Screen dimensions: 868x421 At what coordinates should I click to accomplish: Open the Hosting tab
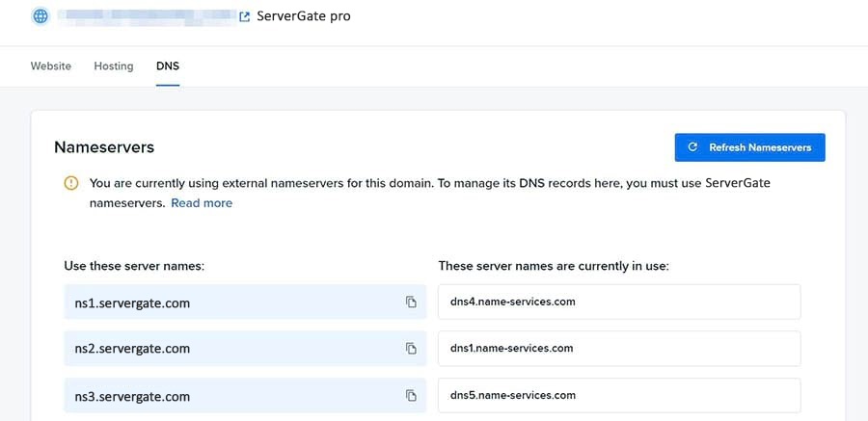click(114, 66)
